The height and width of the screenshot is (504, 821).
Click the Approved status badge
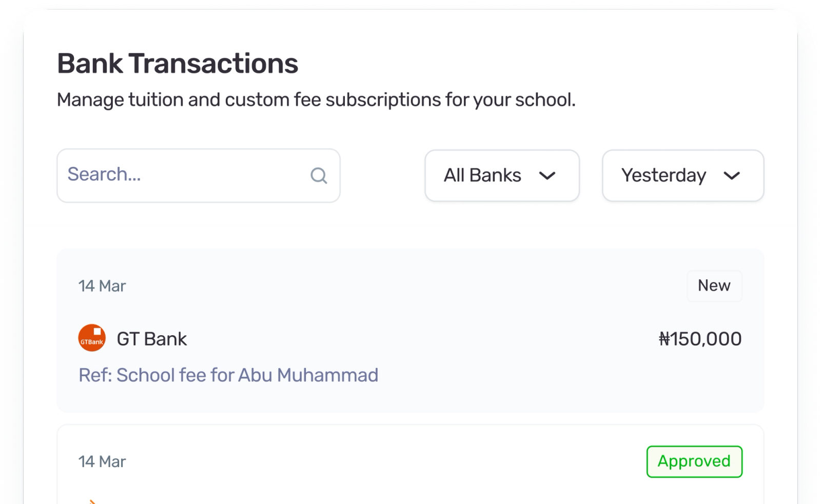tap(694, 461)
